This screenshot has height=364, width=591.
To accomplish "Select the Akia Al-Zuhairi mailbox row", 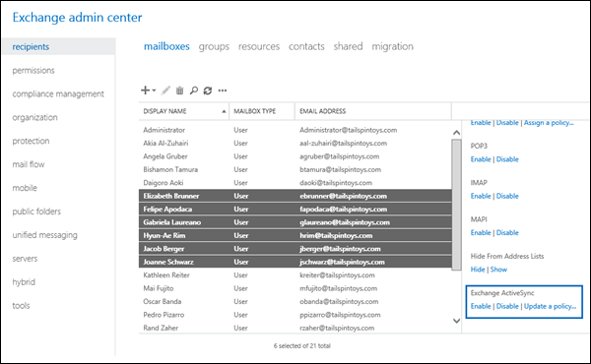I will pos(295,143).
